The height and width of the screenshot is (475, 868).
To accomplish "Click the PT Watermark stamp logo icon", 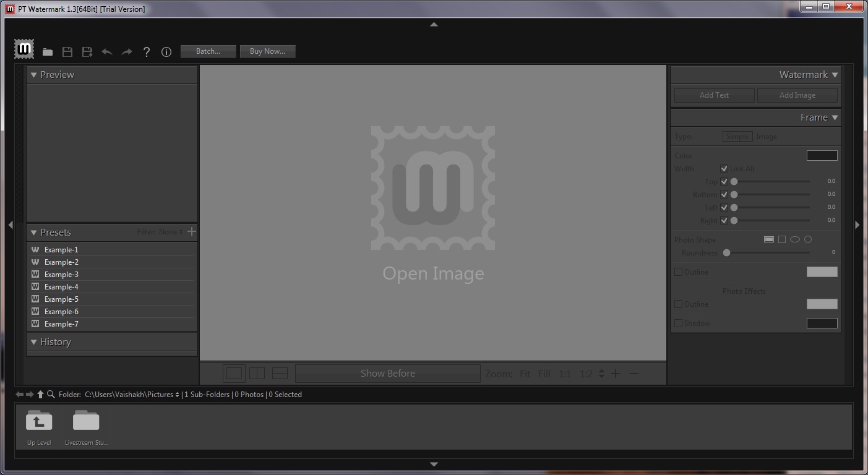I will point(24,49).
